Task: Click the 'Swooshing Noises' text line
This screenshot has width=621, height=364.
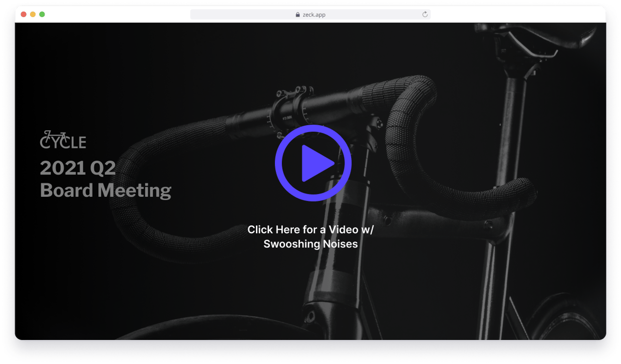Action: click(x=310, y=244)
